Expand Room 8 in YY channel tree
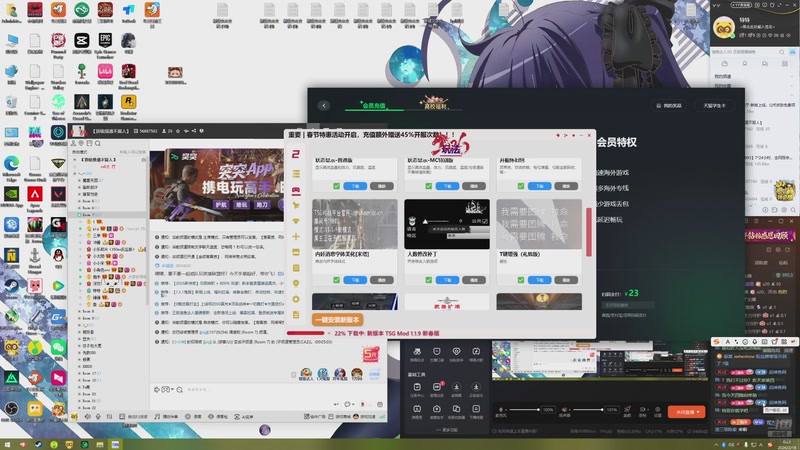The image size is (800, 450). [80, 311]
